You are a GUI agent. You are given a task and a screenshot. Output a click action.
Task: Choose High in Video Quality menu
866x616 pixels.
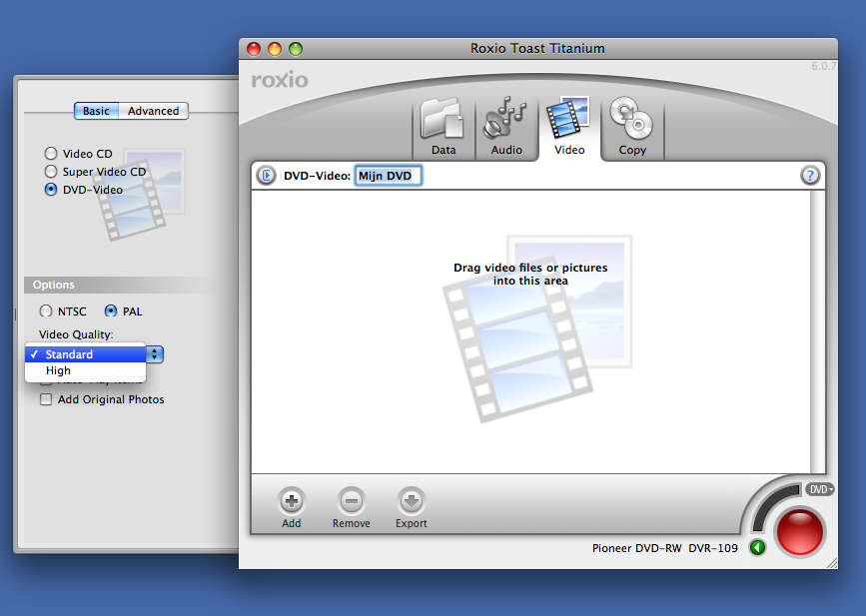pyautogui.click(x=58, y=370)
